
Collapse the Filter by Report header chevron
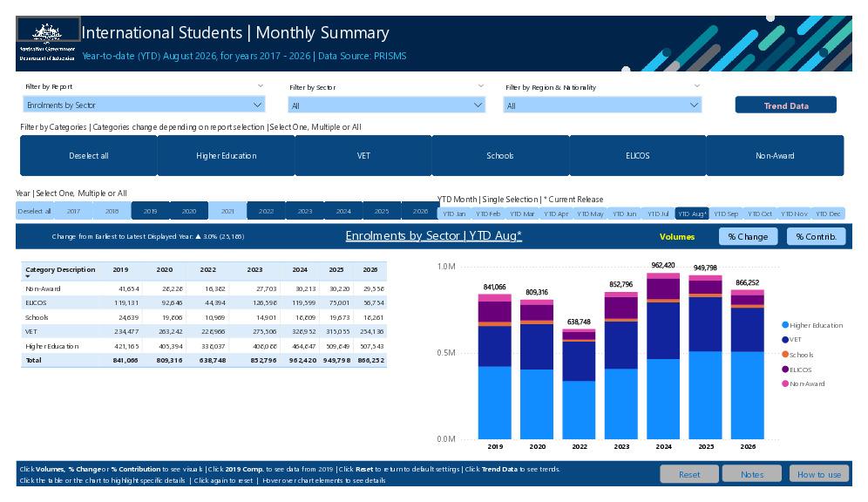[261, 85]
